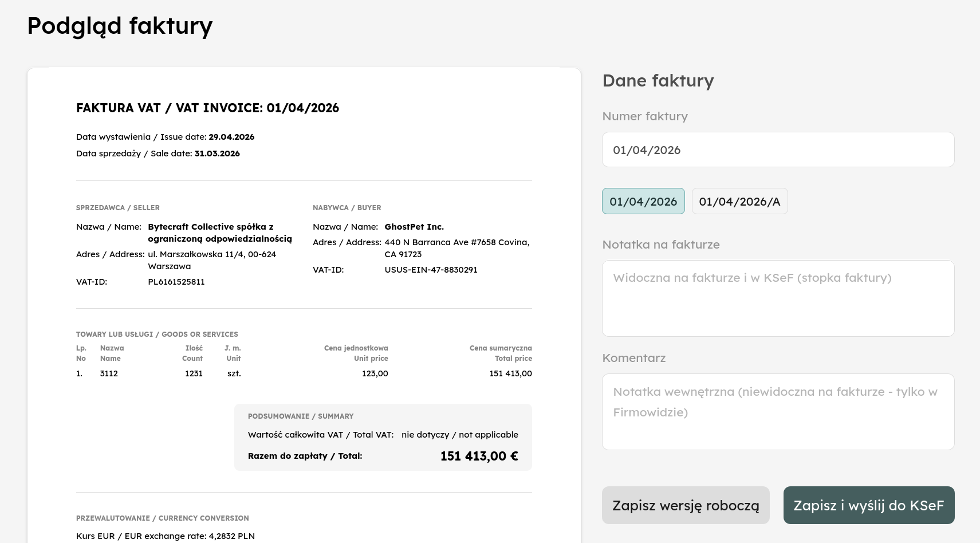Focus the Notatka na fakturze text area
The image size is (980, 543).
coord(778,298)
